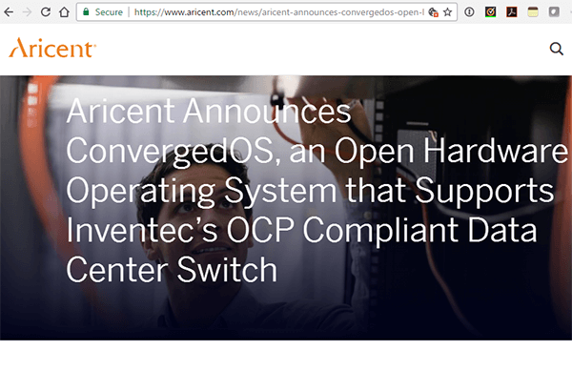This screenshot has width=572, height=392.
Task: Go to the browser home page
Action: 63,12
